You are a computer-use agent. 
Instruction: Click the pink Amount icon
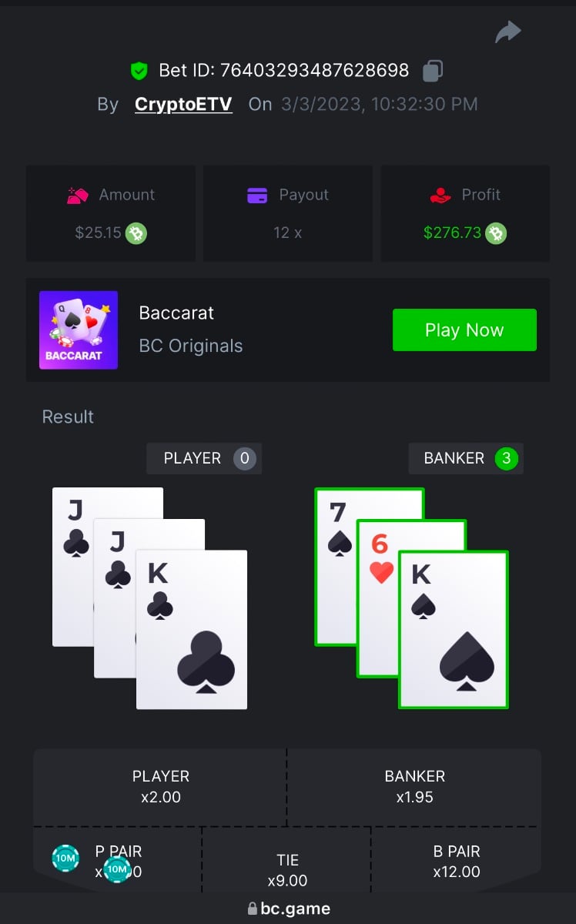(x=78, y=196)
